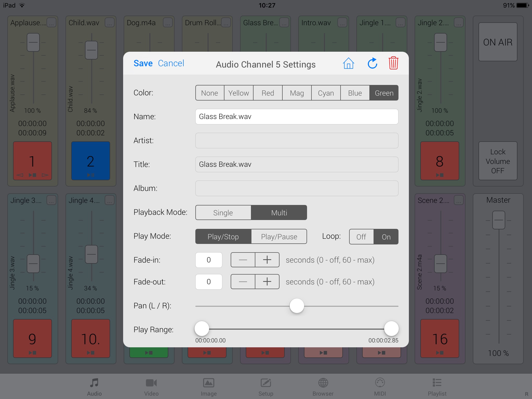Click the delete/trash icon in settings

click(393, 63)
